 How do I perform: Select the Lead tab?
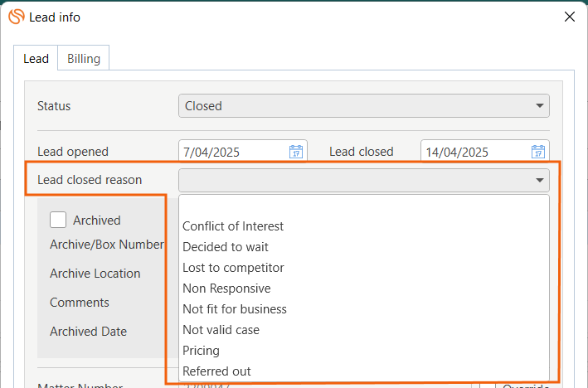point(36,59)
